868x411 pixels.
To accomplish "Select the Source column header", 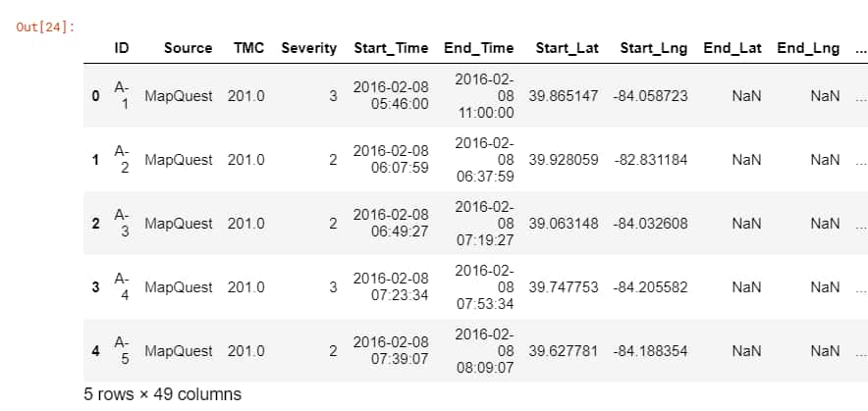I will click(188, 48).
